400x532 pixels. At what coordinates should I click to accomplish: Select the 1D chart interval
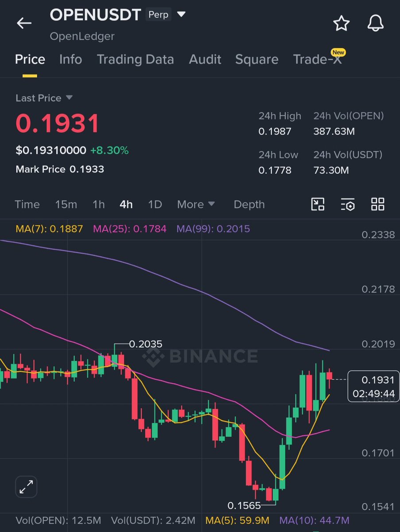(x=155, y=204)
